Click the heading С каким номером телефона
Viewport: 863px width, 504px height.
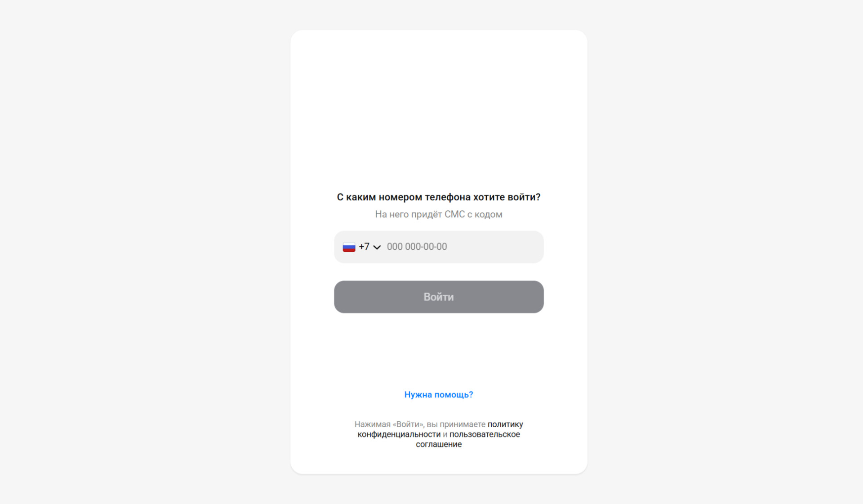pyautogui.click(x=439, y=197)
